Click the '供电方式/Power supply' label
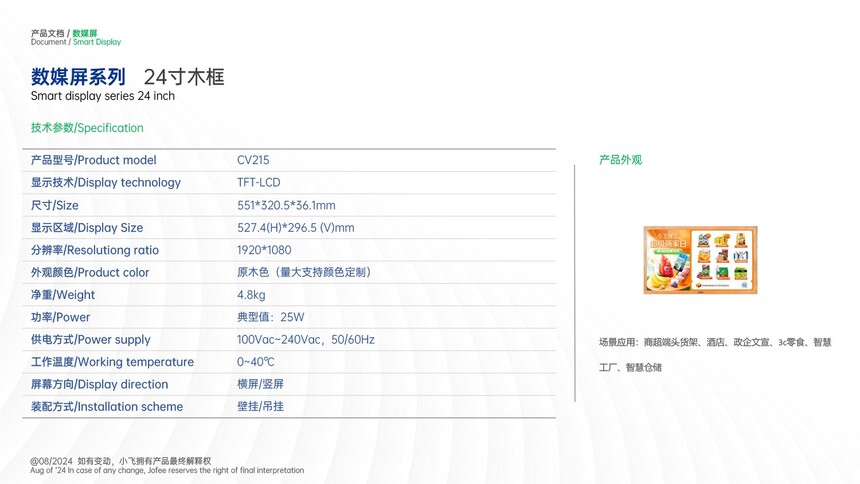 [90, 340]
